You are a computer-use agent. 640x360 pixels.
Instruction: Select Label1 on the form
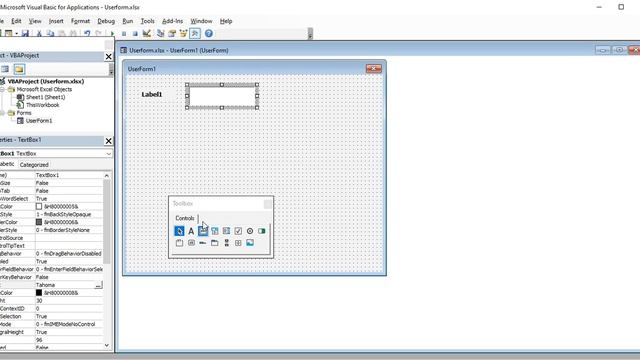pos(152,94)
